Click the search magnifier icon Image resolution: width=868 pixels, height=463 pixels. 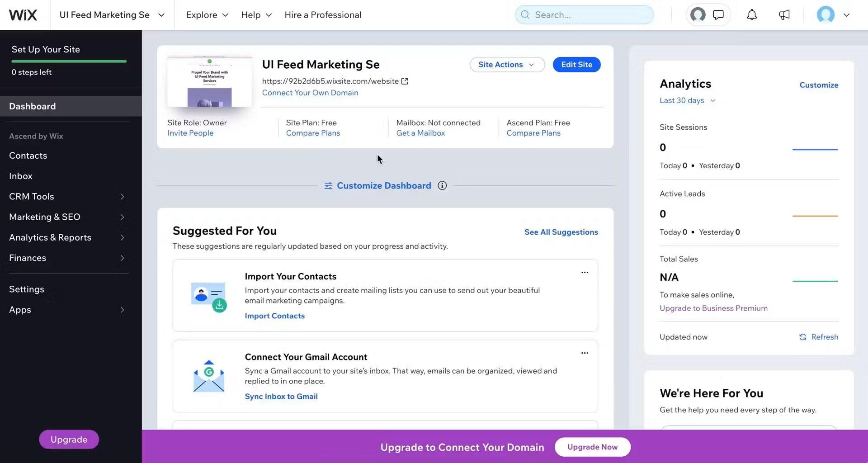click(x=525, y=15)
